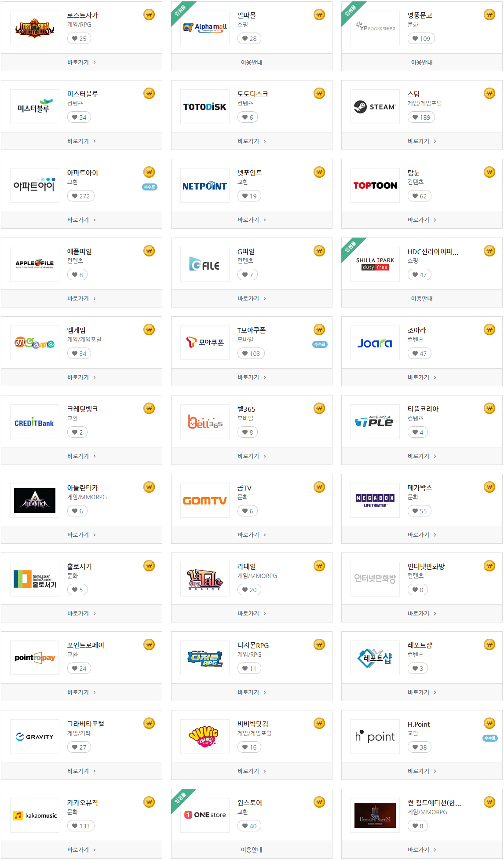Click the STEAM logo thumbnail
Image resolution: width=504 pixels, height=860 pixels.
(x=375, y=107)
